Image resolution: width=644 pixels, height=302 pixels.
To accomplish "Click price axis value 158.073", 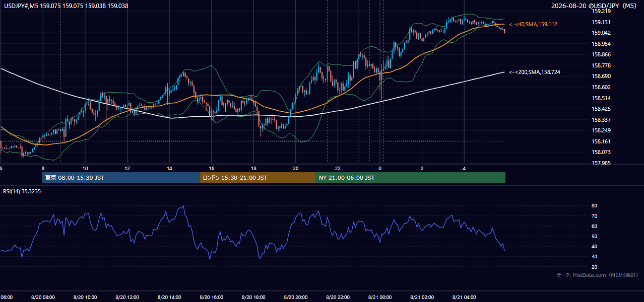I will point(601,152).
